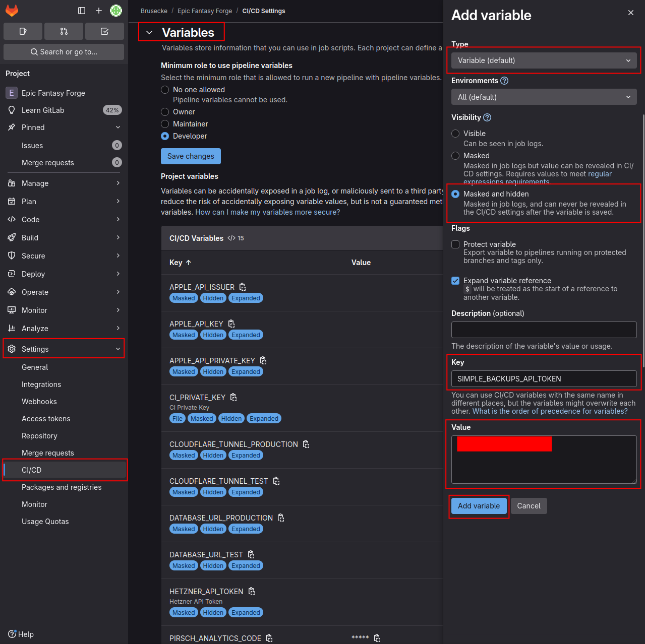Cancel adding the variable
645x644 pixels.
529,506
